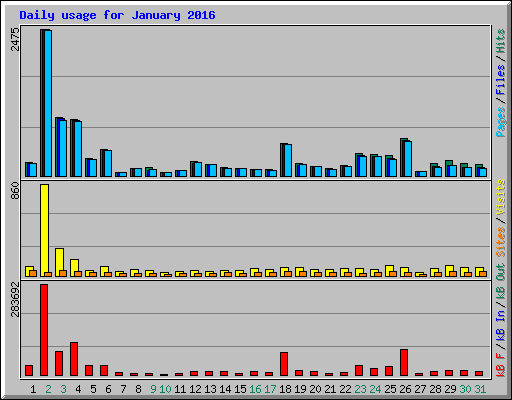The height and width of the screenshot is (400, 512).
Task: Click day 10 on the x-axis
Action: click(x=165, y=389)
